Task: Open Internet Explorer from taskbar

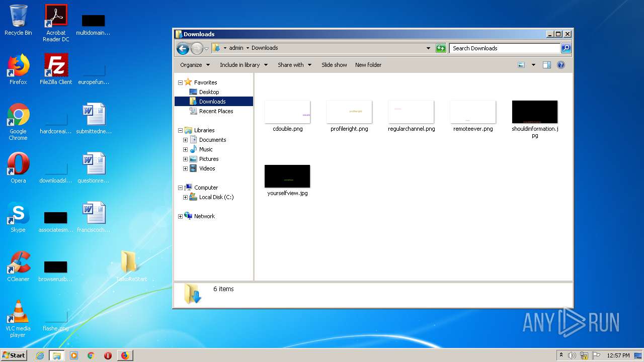Action: 40,355
